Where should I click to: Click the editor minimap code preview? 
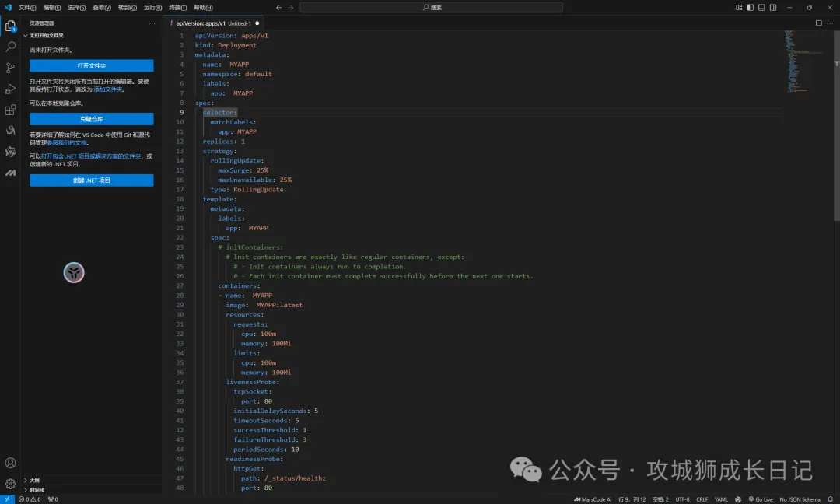point(796,62)
